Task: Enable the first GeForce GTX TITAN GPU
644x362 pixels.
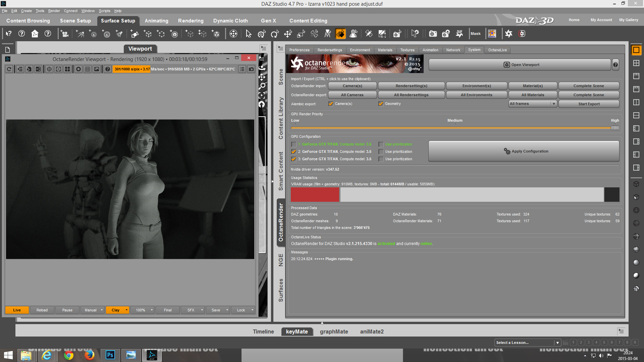Action: 294,144
